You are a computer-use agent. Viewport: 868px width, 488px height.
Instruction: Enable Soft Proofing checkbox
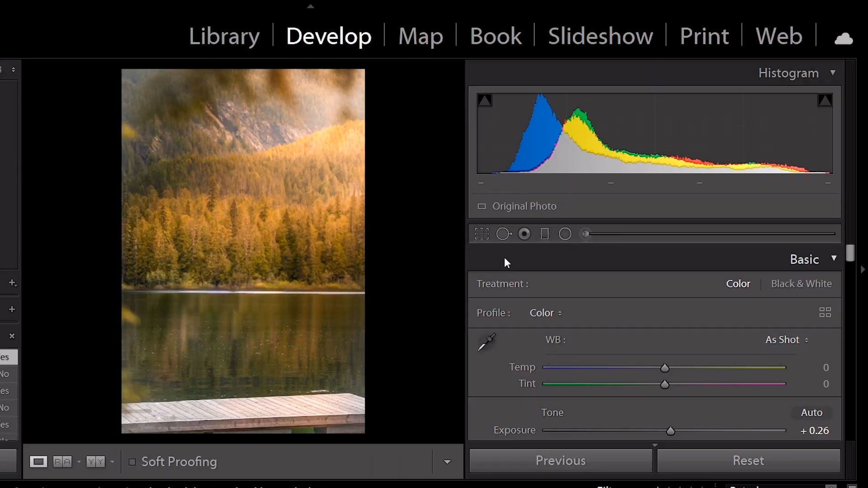click(x=132, y=462)
